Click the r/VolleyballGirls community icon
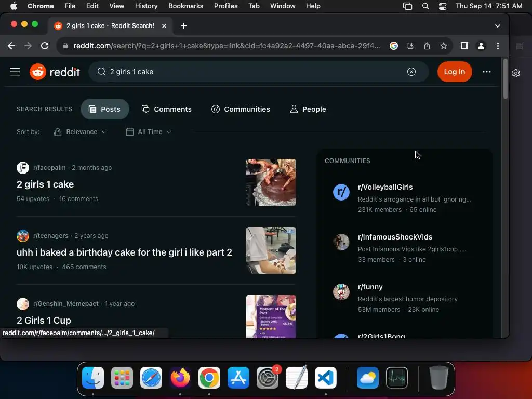Image resolution: width=532 pixels, height=399 pixels. (x=341, y=192)
